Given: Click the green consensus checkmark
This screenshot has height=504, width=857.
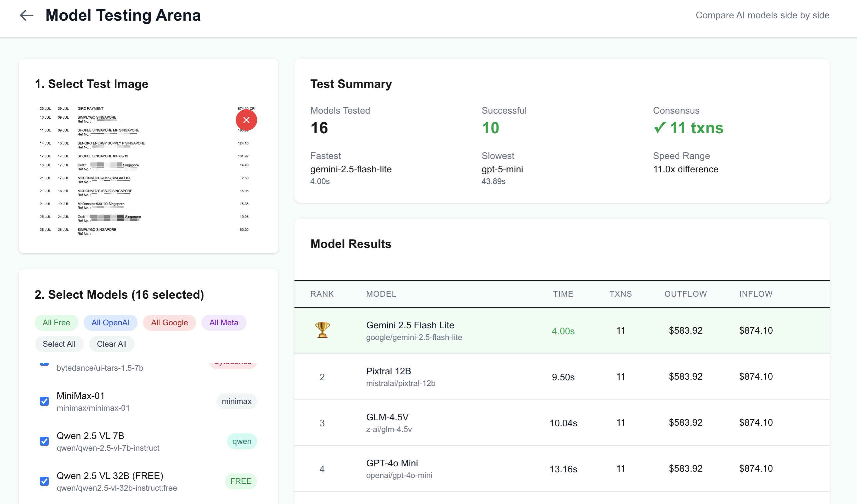Looking at the screenshot, I should 659,128.
